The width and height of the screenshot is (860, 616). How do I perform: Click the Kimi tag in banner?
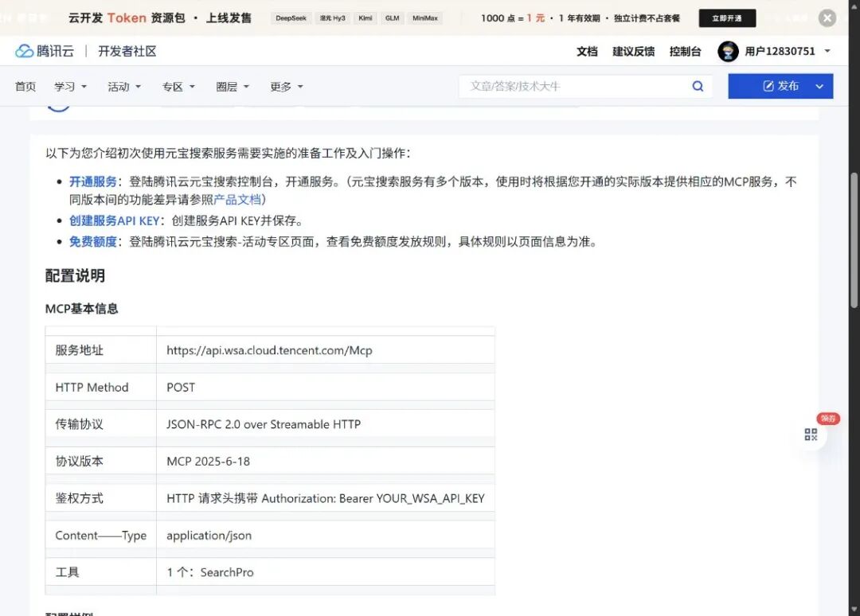point(365,18)
